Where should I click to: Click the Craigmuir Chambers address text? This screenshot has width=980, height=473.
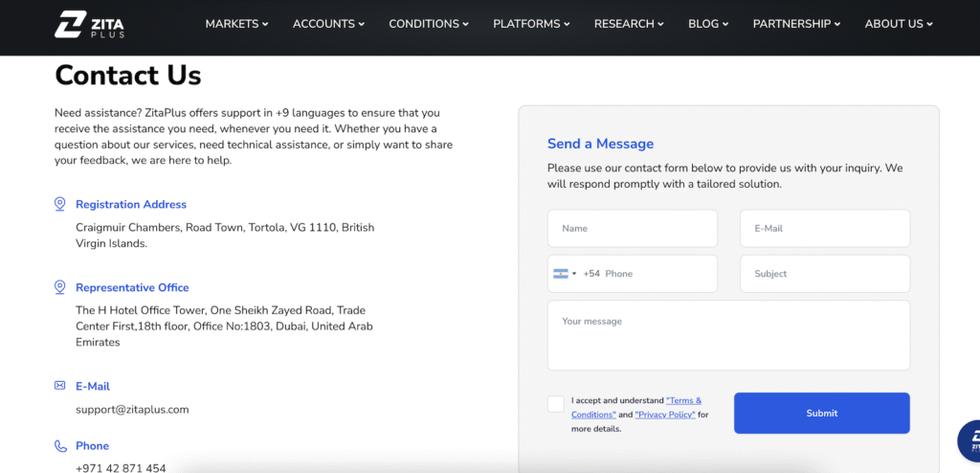[x=225, y=236]
